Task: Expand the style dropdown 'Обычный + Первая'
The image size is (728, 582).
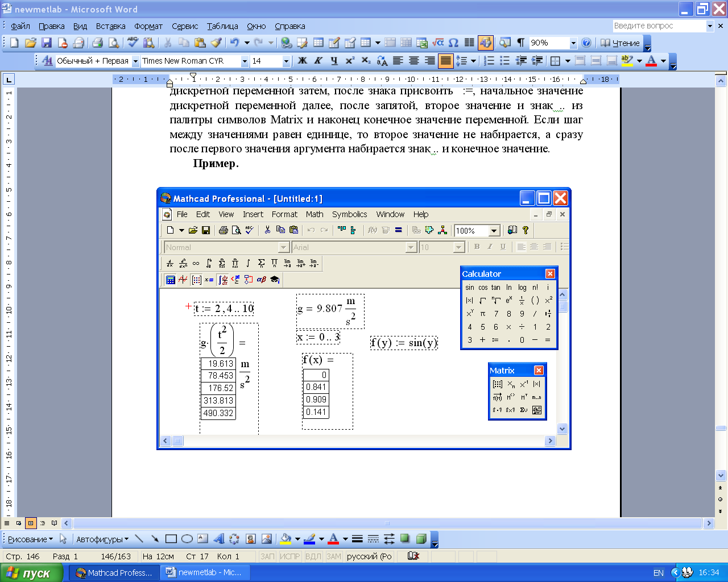Action: tap(135, 61)
